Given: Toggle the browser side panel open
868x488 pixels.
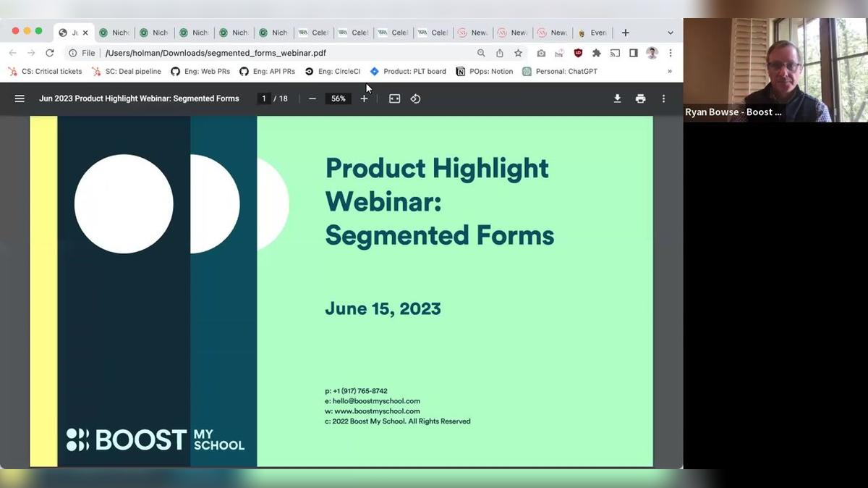Looking at the screenshot, I should (633, 53).
